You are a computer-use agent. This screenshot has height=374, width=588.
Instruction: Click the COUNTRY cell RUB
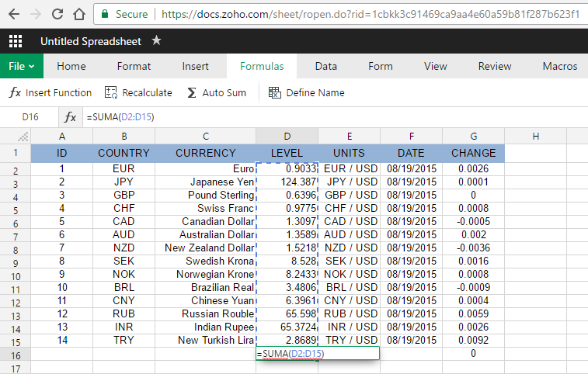point(124,314)
